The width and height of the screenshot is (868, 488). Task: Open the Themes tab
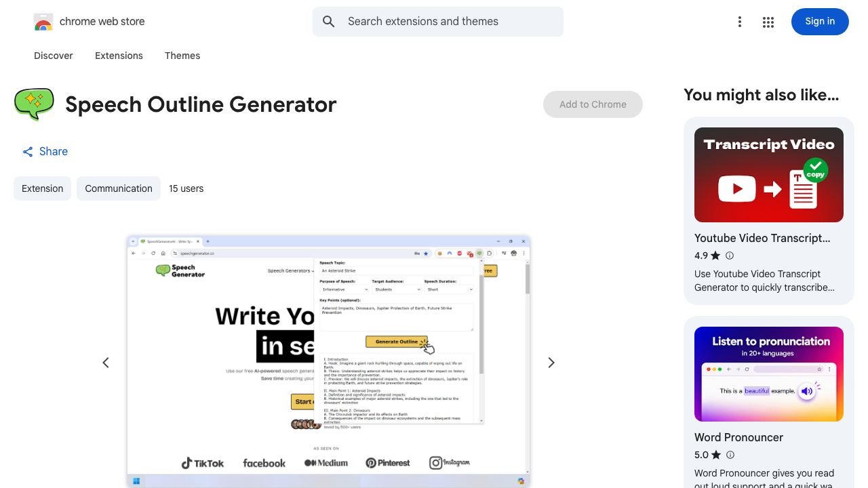(x=182, y=56)
